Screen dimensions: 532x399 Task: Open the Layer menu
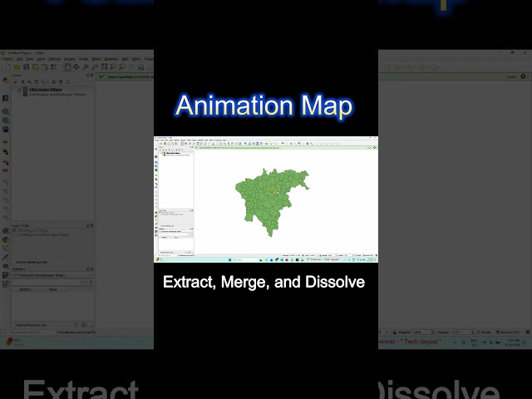pyautogui.click(x=41, y=59)
